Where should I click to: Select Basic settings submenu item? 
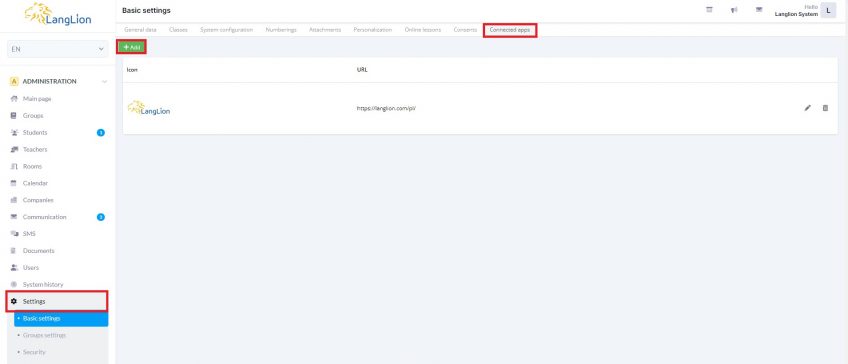pyautogui.click(x=61, y=319)
